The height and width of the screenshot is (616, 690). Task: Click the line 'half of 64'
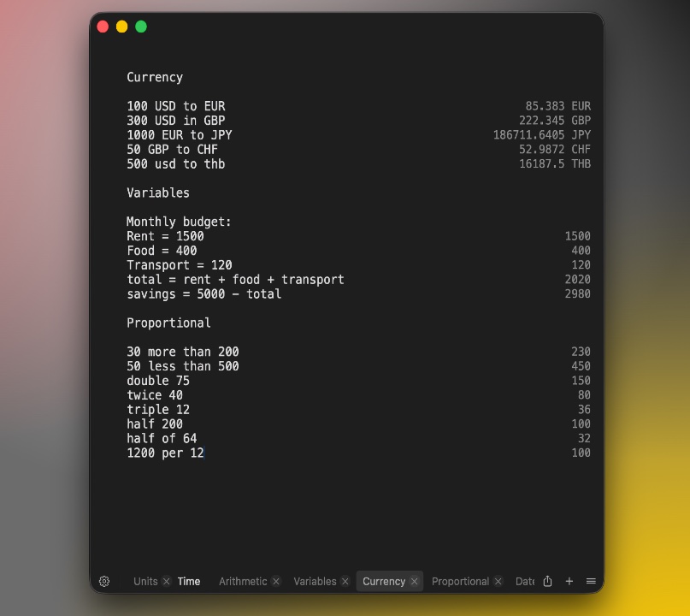coord(162,439)
